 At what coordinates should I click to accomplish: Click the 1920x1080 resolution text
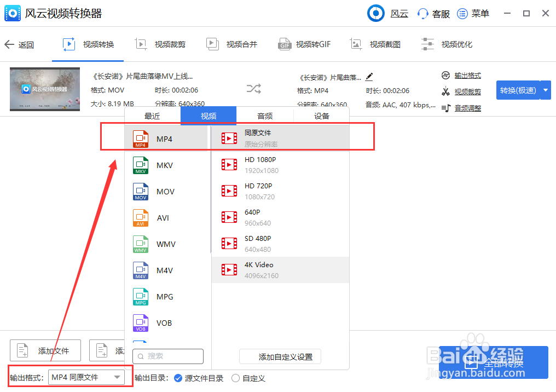pos(262,171)
